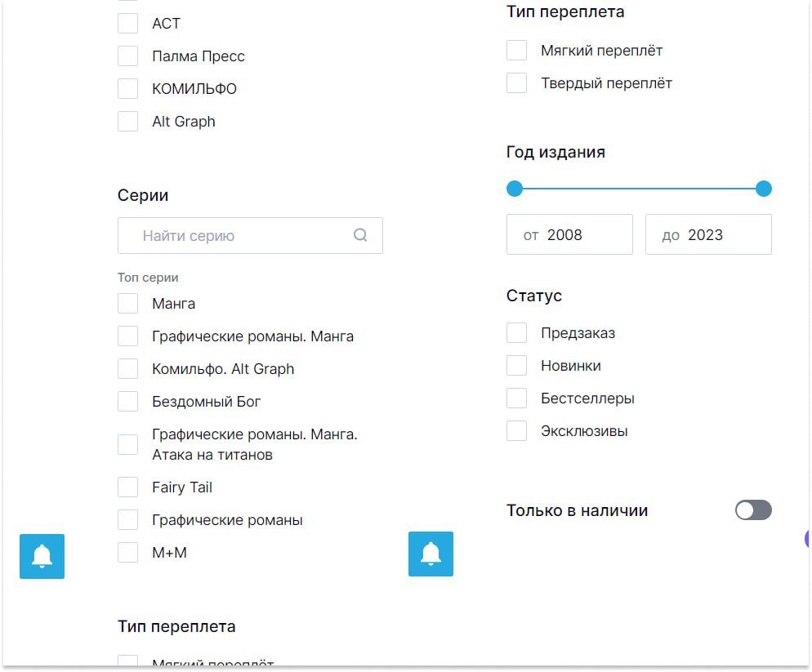The width and height of the screenshot is (812, 672).
Task: Click the left handle of year slider
Action: (x=515, y=189)
